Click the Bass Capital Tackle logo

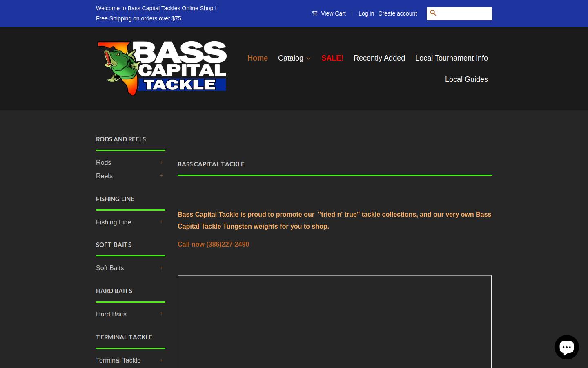[x=162, y=68]
